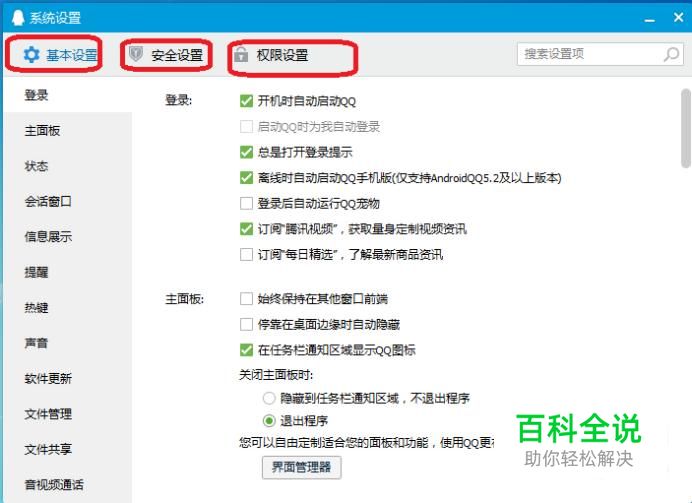
Task: Select 状态 in the left sidebar
Action: point(36,166)
